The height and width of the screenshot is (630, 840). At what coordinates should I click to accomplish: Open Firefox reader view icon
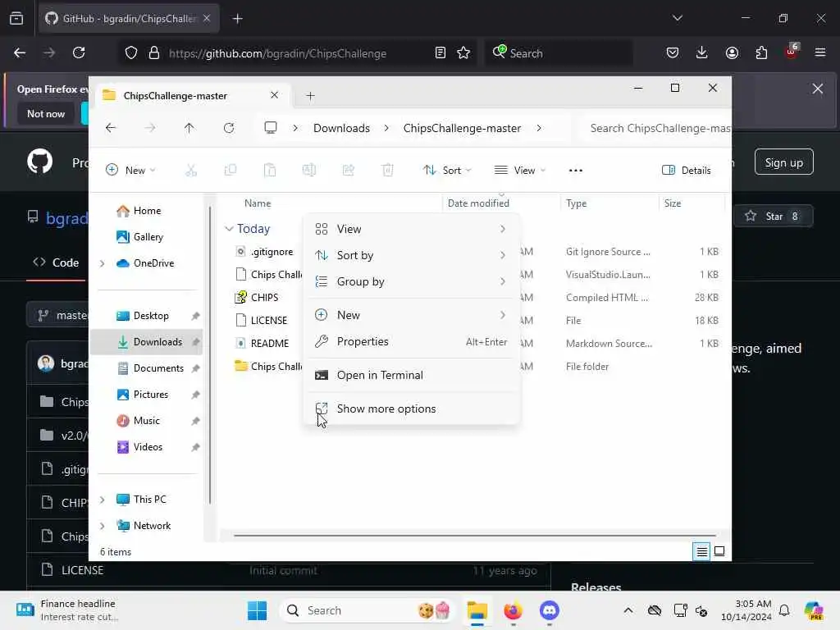click(x=440, y=52)
